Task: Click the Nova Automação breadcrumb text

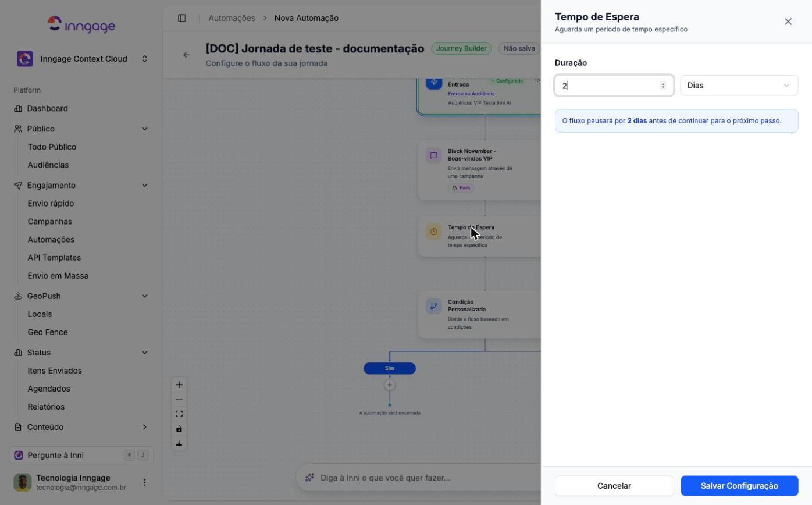Action: pyautogui.click(x=307, y=18)
